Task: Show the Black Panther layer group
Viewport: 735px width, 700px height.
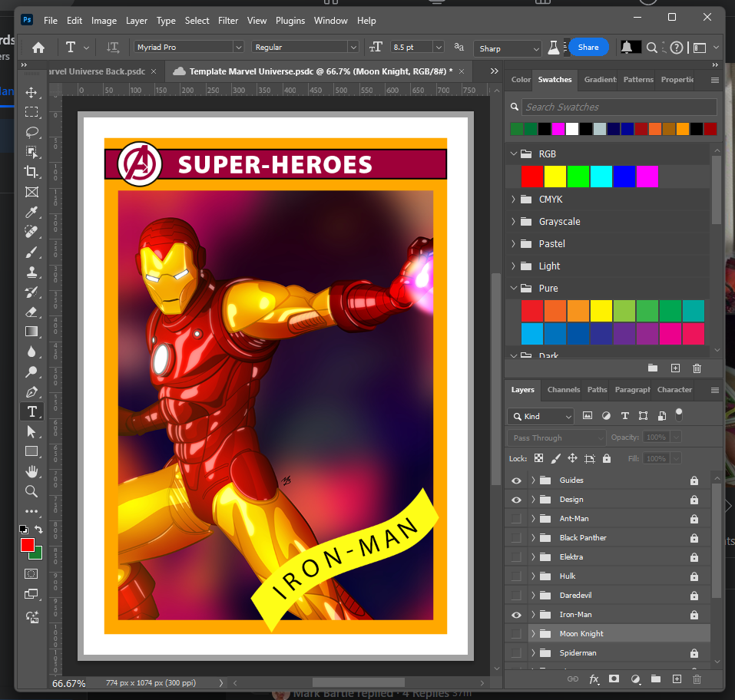Action: pyautogui.click(x=516, y=538)
